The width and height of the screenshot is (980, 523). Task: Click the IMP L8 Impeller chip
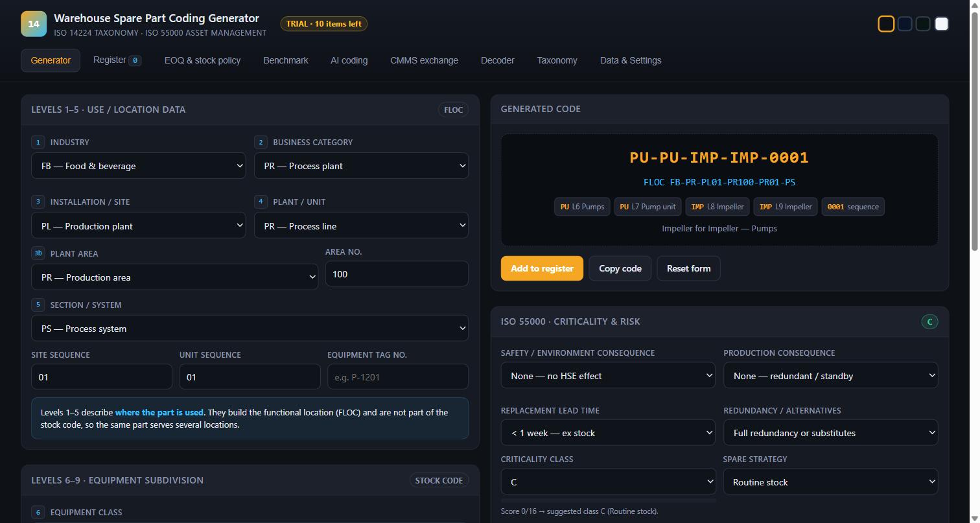(x=717, y=207)
